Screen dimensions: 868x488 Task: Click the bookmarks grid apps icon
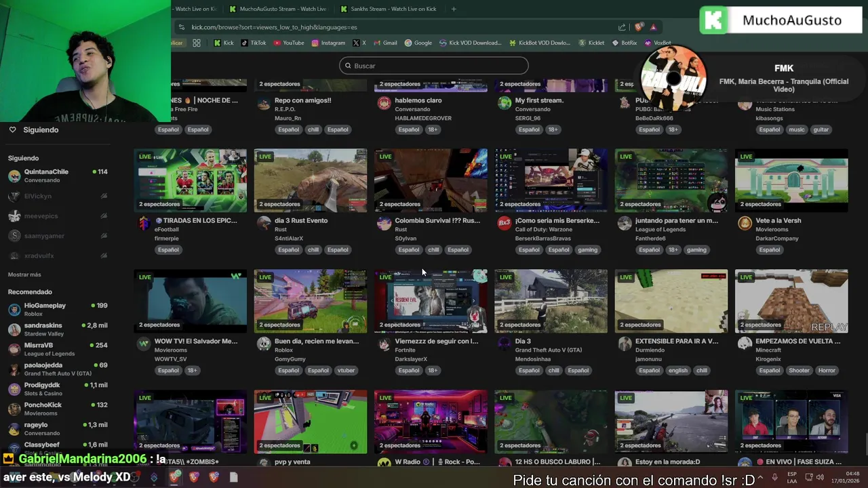197,43
